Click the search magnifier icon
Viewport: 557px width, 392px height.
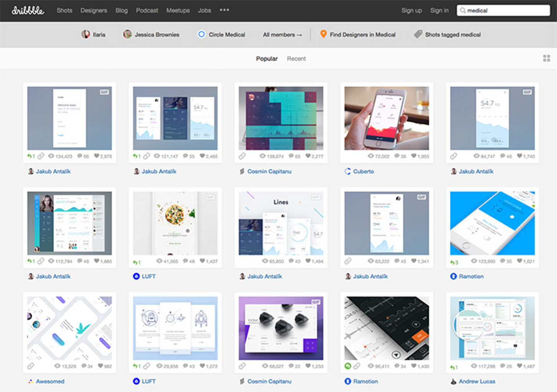tap(463, 10)
